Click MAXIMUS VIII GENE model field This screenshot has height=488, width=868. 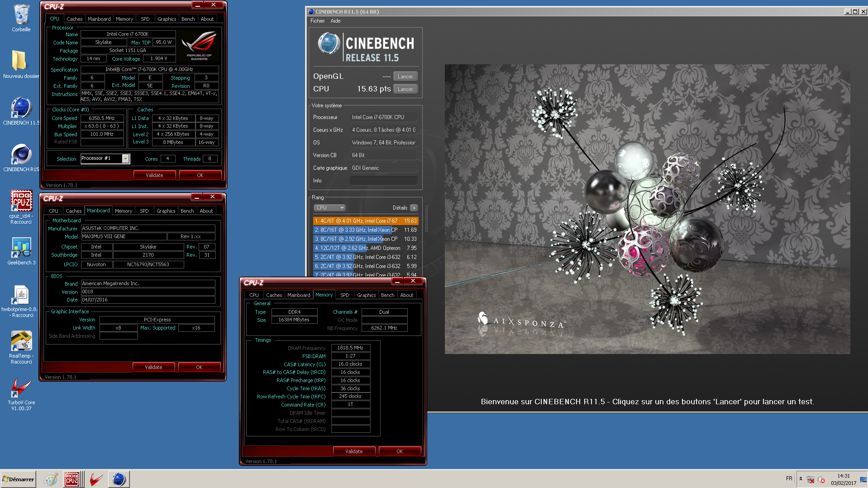coord(123,237)
